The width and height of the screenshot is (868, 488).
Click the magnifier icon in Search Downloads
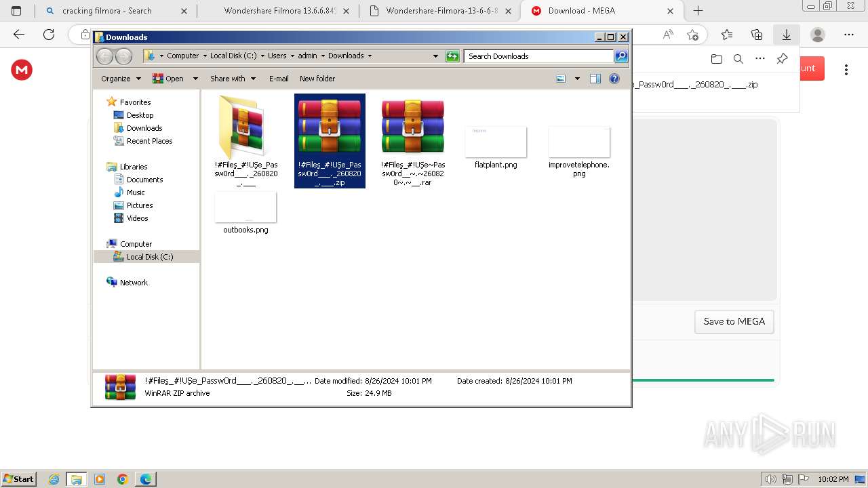click(x=621, y=56)
